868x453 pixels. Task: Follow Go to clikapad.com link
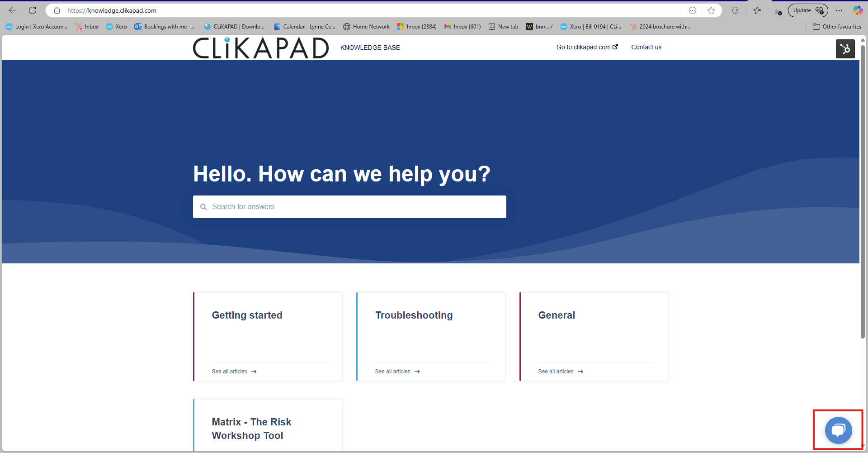pyautogui.click(x=587, y=47)
